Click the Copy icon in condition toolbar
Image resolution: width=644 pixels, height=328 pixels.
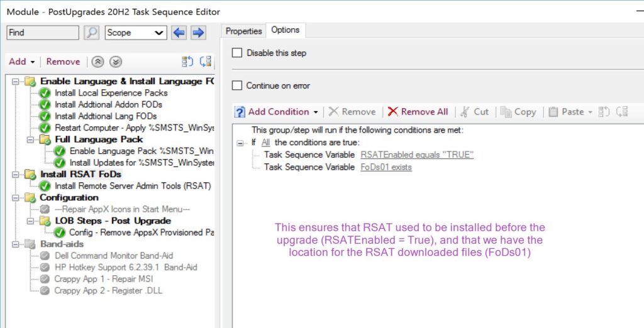(x=506, y=111)
